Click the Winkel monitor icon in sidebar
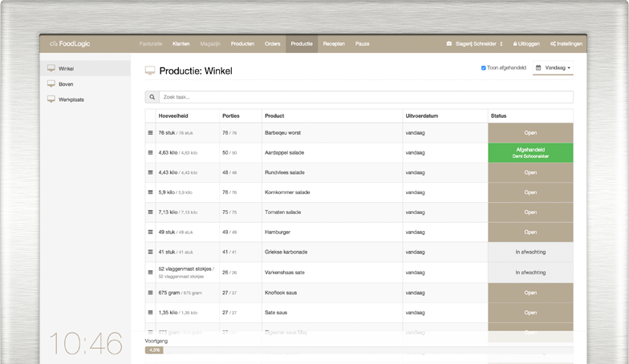The width and height of the screenshot is (629, 364). click(51, 68)
